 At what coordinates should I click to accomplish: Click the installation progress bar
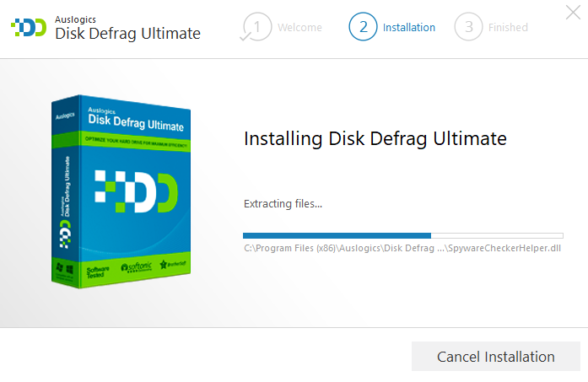click(x=402, y=235)
